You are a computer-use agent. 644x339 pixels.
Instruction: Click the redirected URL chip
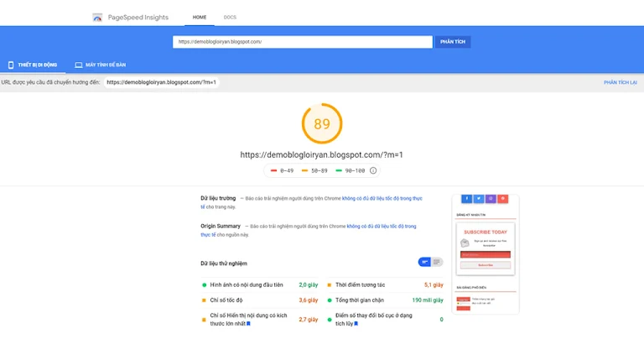tap(161, 82)
